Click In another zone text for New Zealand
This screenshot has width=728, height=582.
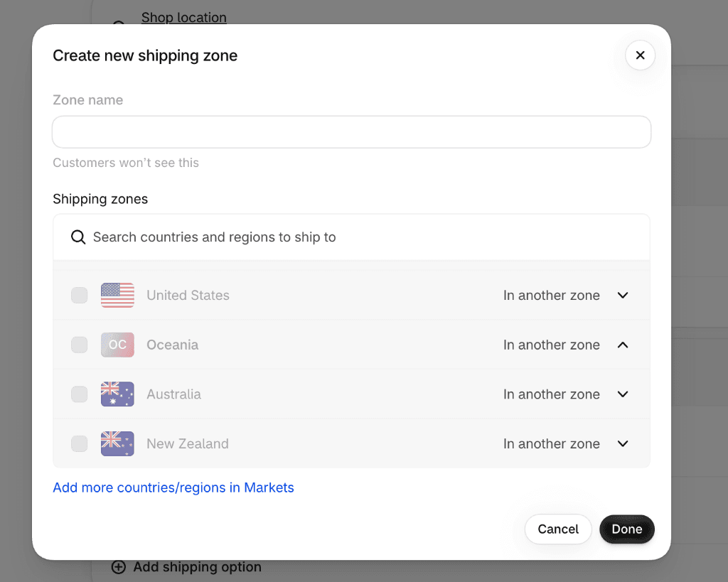[x=552, y=443]
